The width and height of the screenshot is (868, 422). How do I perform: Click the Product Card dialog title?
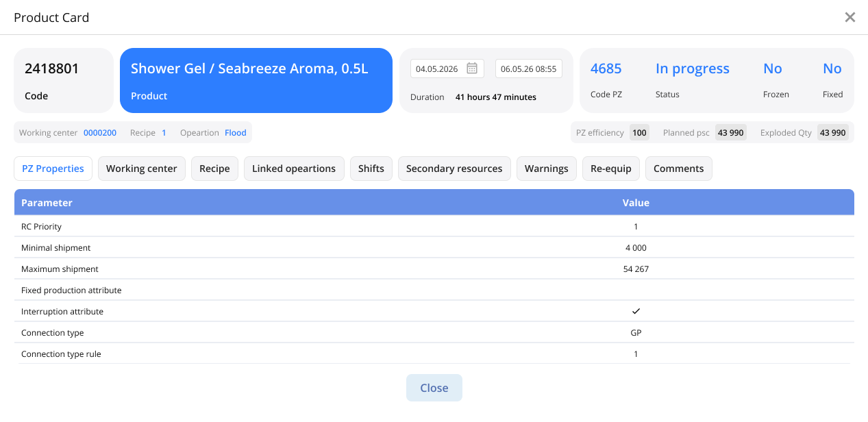51,17
